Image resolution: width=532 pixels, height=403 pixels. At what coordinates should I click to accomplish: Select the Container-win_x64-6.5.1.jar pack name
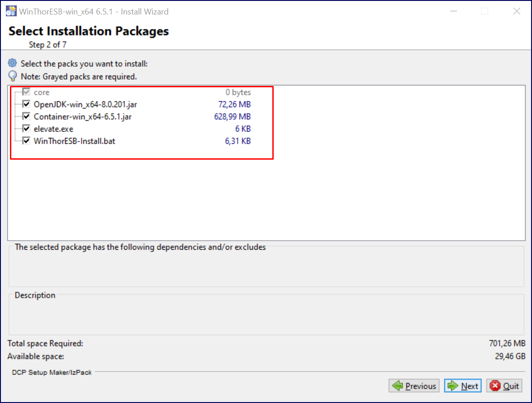82,117
